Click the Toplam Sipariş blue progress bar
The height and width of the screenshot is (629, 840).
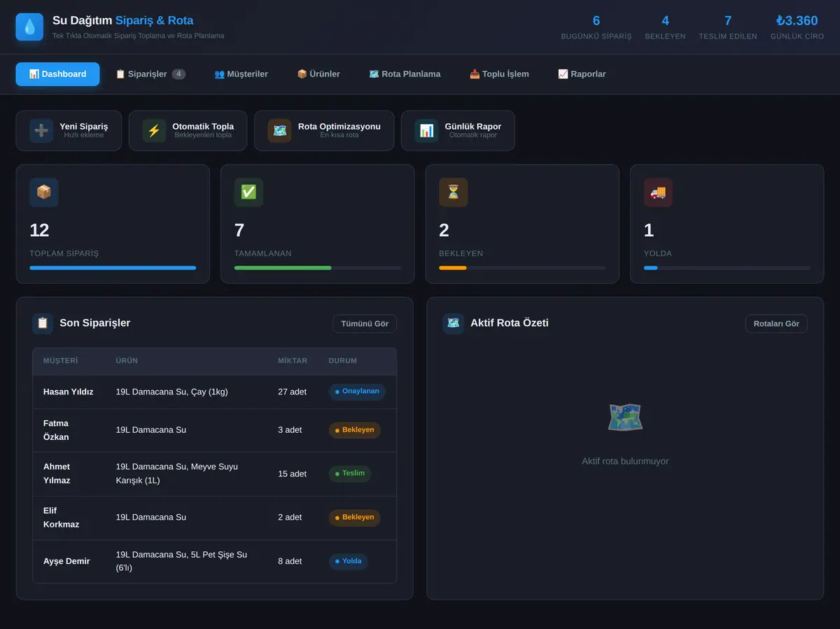click(x=113, y=268)
